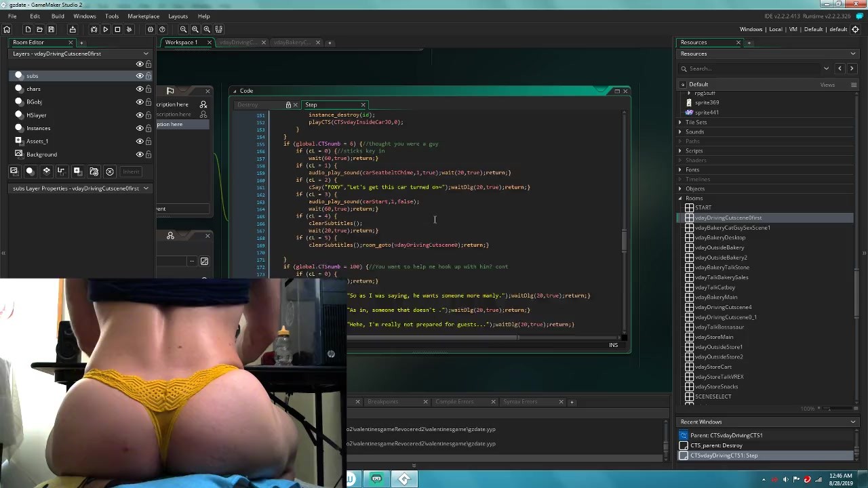Expand the Objects resource folder
The width and height of the screenshot is (868, 488).
(x=680, y=188)
